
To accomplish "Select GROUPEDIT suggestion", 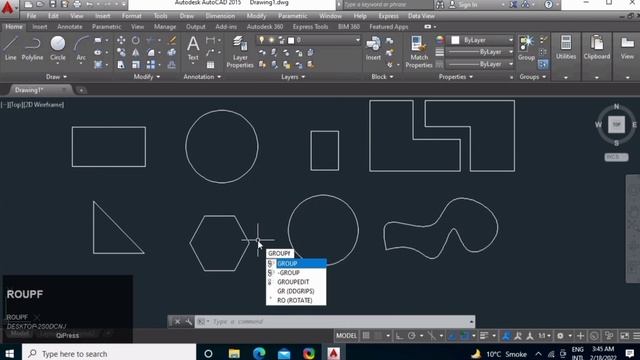I will pyautogui.click(x=296, y=282).
